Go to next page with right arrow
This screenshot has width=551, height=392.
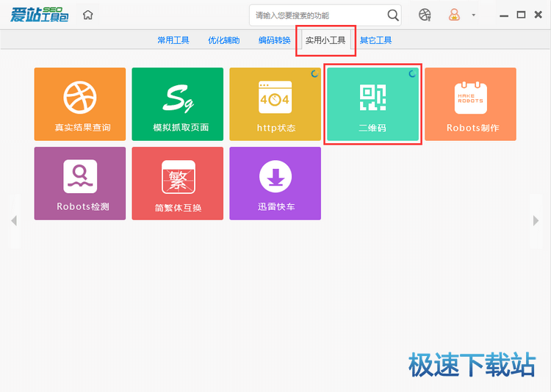tap(536, 220)
